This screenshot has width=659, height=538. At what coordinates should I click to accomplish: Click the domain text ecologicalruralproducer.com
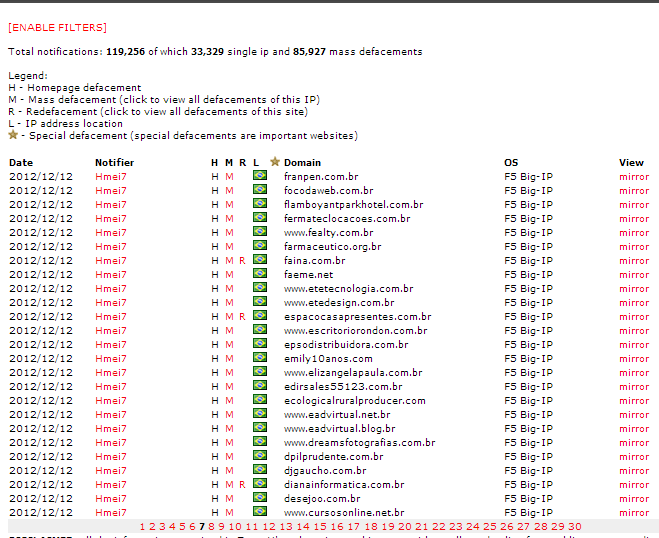pos(354,401)
